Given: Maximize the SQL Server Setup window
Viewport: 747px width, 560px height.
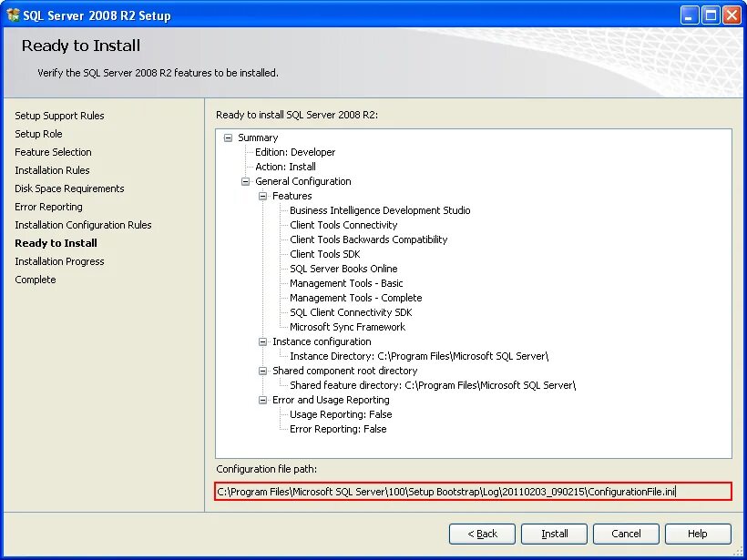Looking at the screenshot, I should (711, 15).
